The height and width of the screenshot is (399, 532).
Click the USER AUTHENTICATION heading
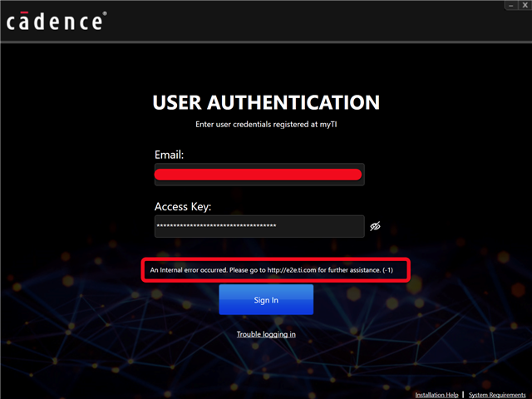click(266, 103)
